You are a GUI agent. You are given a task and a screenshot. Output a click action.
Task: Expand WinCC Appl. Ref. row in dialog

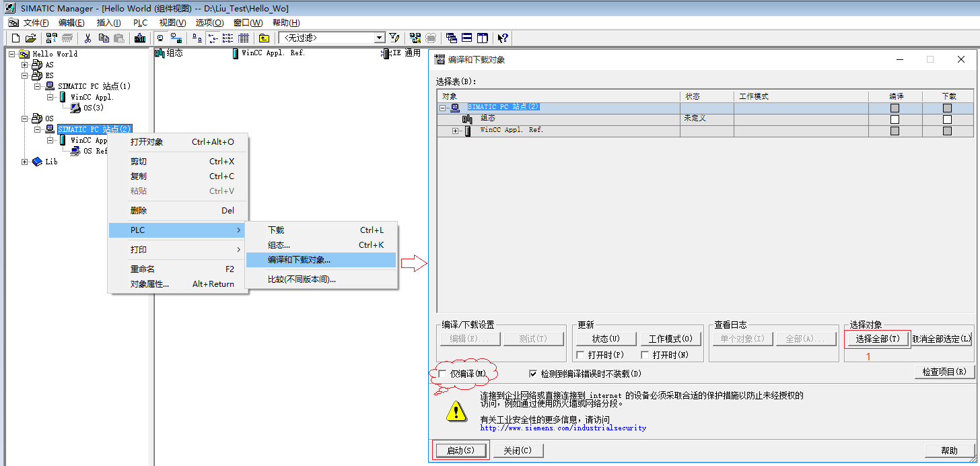click(x=456, y=131)
